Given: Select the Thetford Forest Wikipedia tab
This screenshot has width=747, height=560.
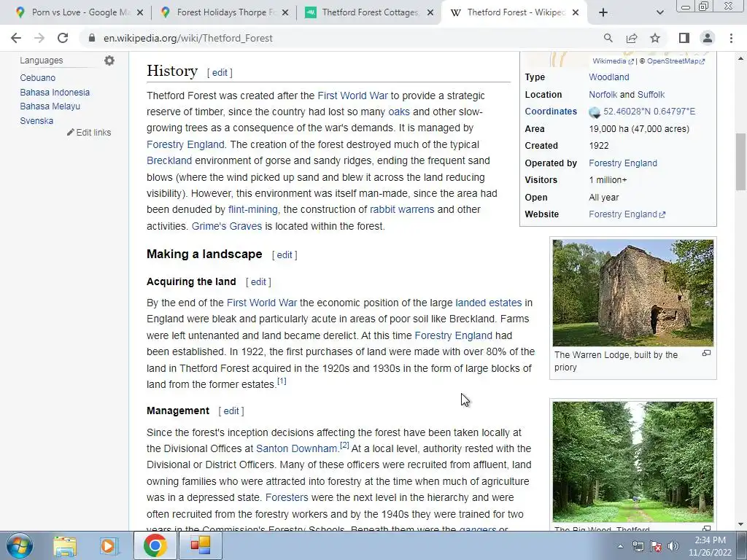Looking at the screenshot, I should (x=514, y=12).
